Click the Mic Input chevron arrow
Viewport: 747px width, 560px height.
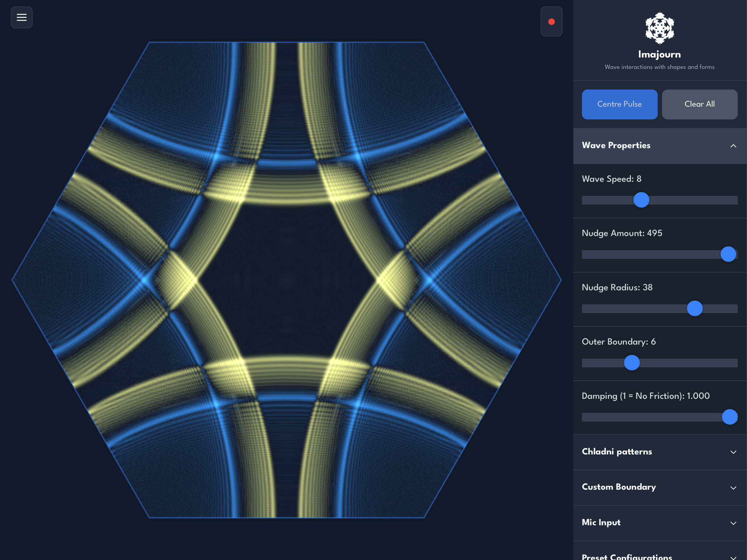(733, 523)
